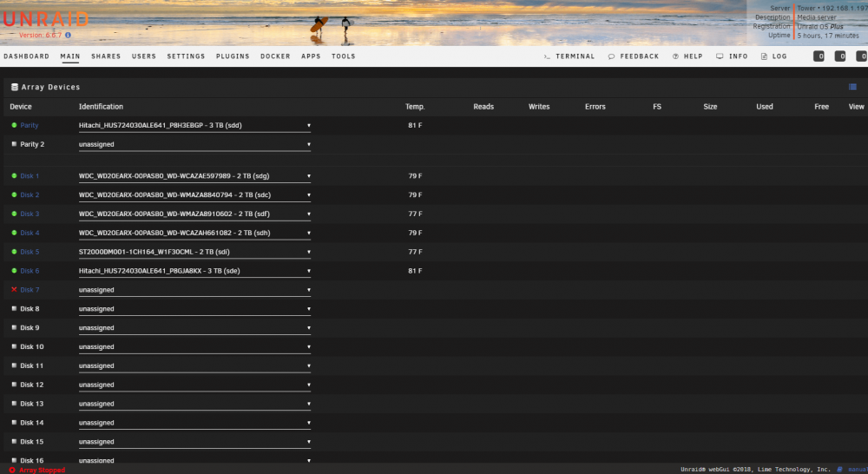Open the Apps tab
This screenshot has height=474, width=868.
click(x=311, y=56)
